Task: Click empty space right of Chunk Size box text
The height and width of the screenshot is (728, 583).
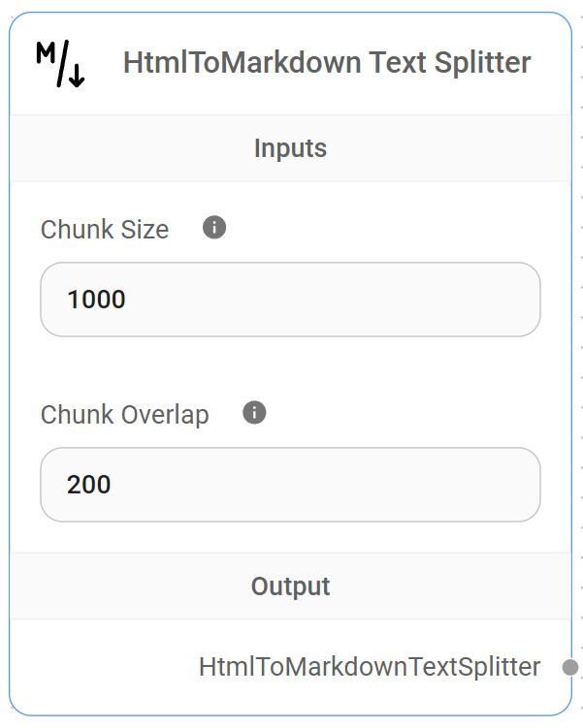Action: (x=388, y=300)
